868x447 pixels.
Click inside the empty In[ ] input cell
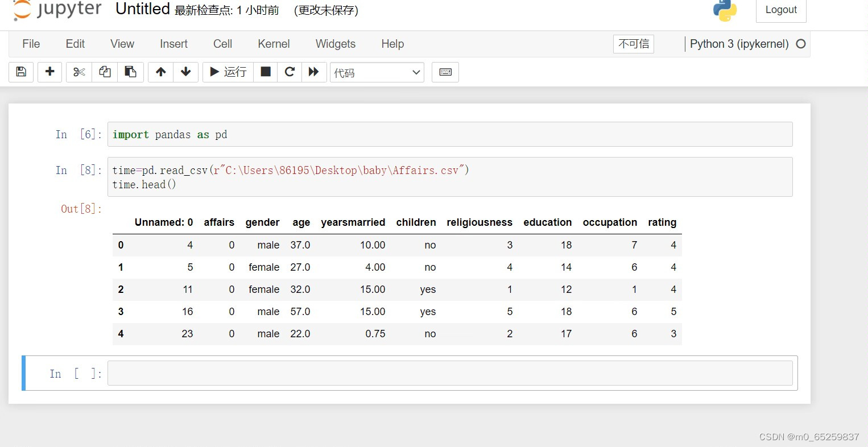[x=449, y=373]
